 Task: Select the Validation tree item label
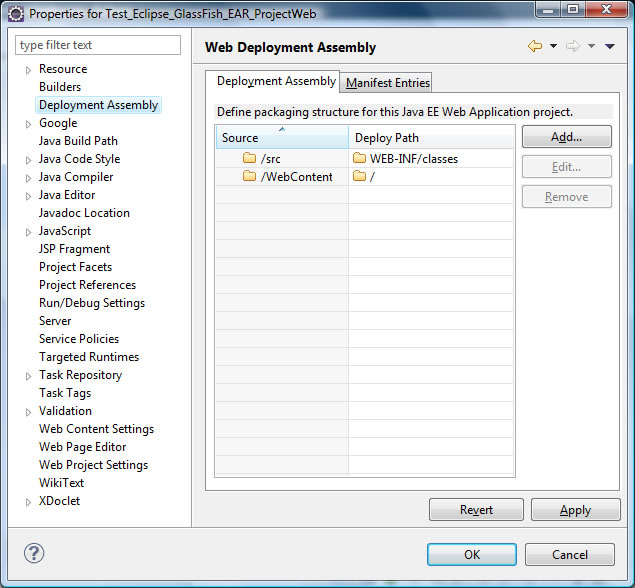tap(65, 411)
